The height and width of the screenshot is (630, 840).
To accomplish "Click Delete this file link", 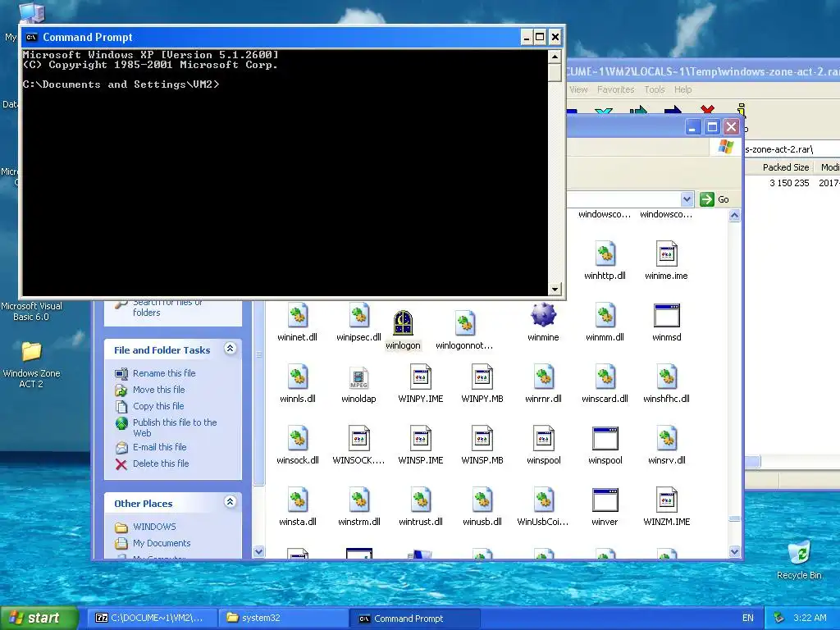I will (161, 463).
